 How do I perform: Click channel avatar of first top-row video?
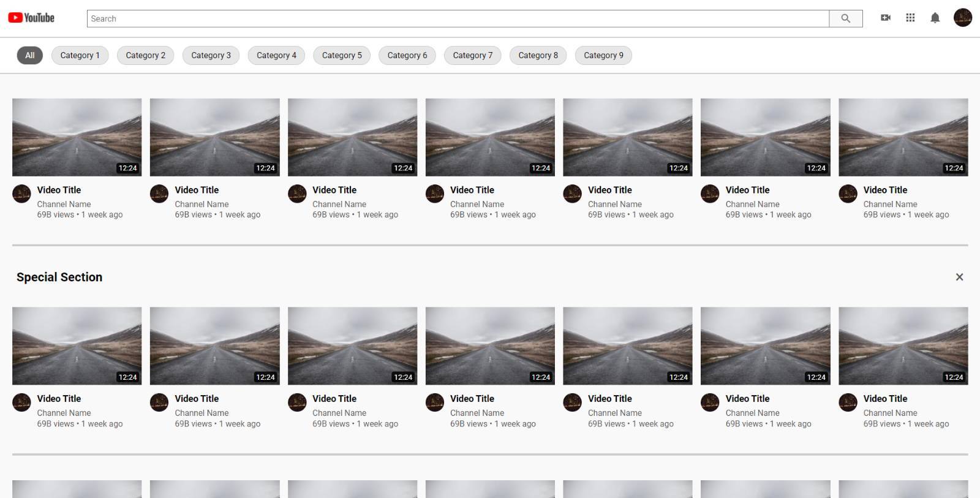(x=21, y=194)
